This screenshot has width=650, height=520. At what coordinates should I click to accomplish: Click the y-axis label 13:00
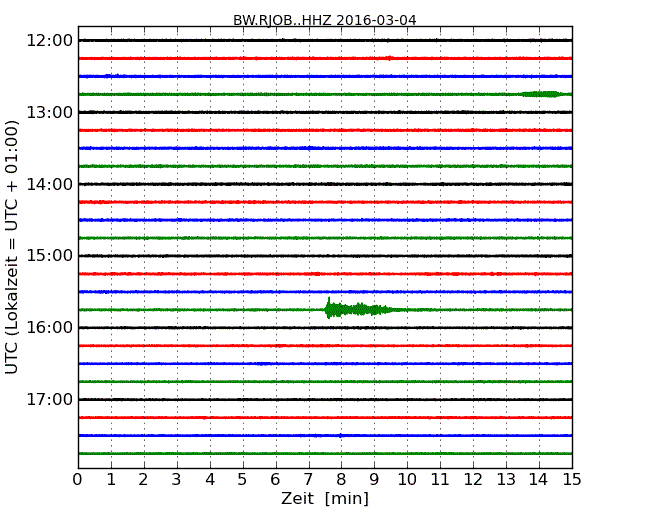pos(50,112)
